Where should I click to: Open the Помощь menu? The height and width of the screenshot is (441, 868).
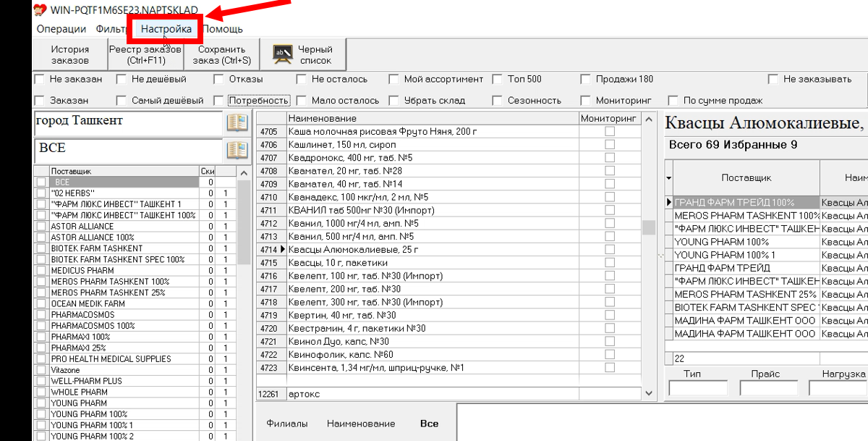(223, 29)
